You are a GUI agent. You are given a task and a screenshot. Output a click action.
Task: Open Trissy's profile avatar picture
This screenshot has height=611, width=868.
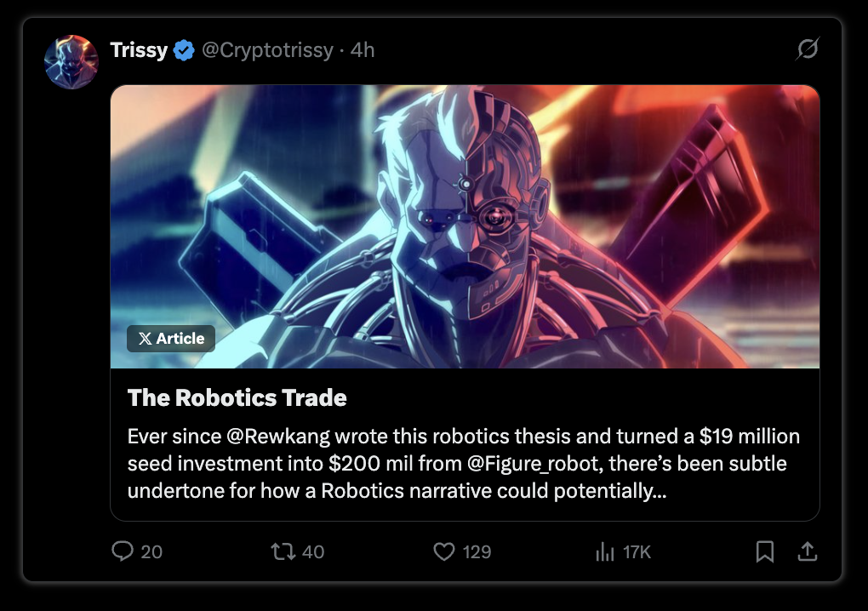tap(71, 62)
